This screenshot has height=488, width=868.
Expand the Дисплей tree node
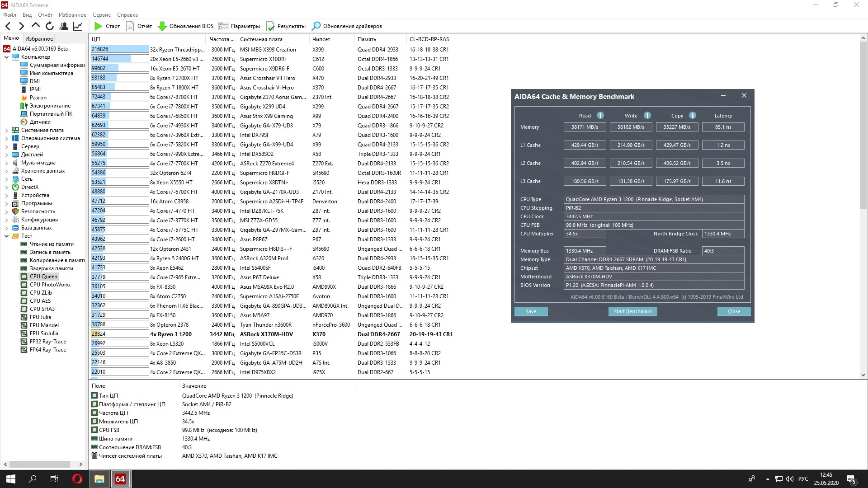6,155
